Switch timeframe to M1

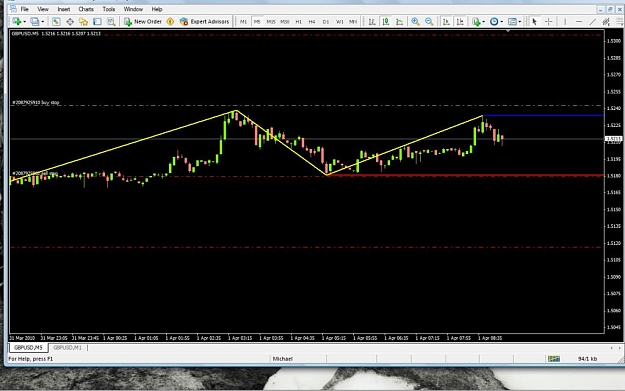point(243,22)
